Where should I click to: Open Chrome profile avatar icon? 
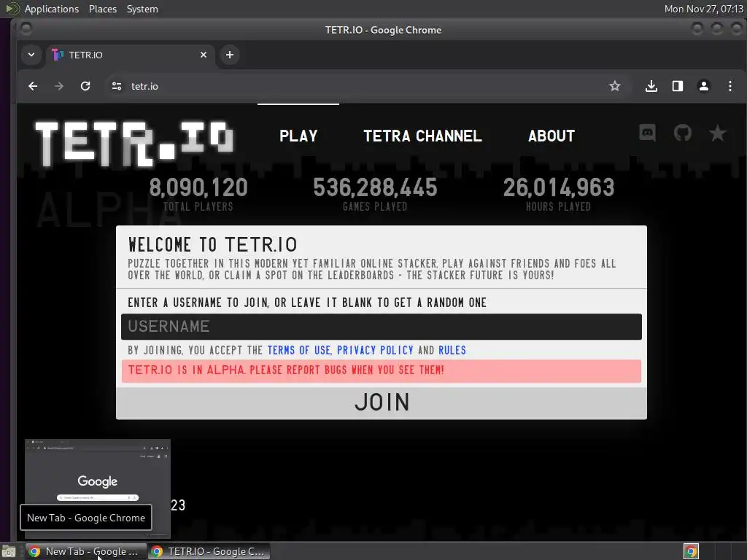coord(704,86)
